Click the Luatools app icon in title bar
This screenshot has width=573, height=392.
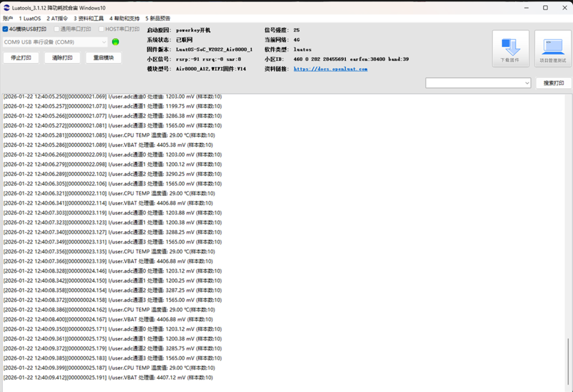(6, 8)
